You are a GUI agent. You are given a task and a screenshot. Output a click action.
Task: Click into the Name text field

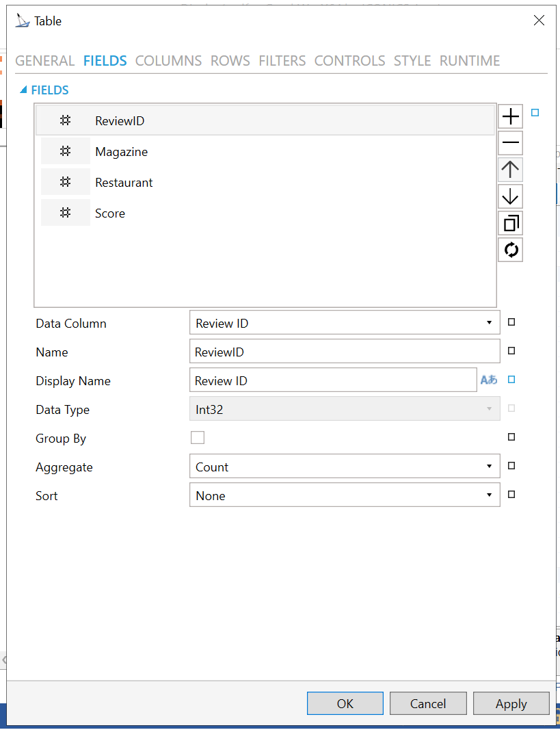click(x=344, y=352)
